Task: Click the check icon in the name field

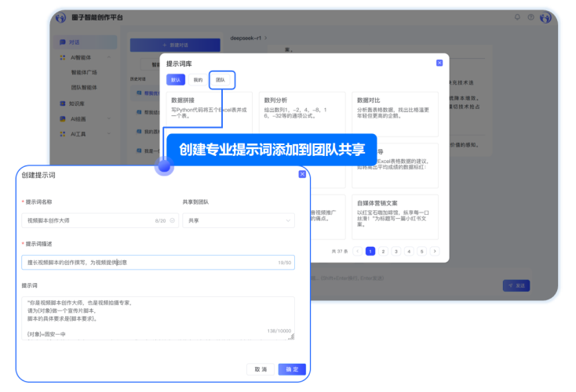Action: 173,220
